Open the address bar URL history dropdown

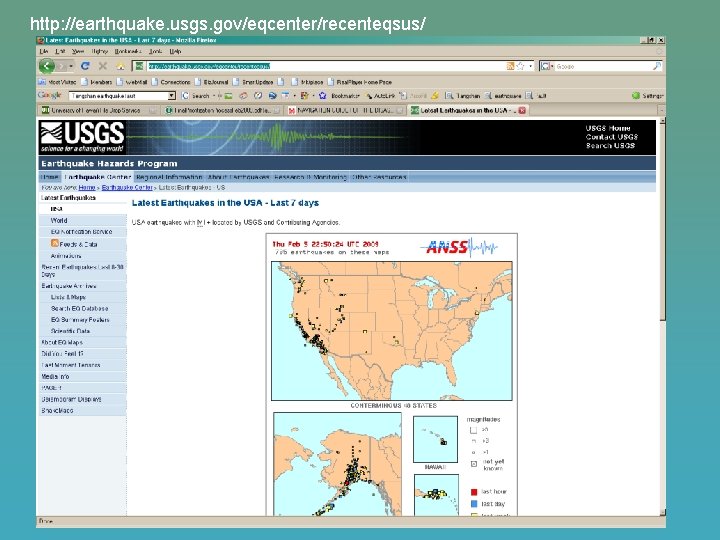click(531, 66)
